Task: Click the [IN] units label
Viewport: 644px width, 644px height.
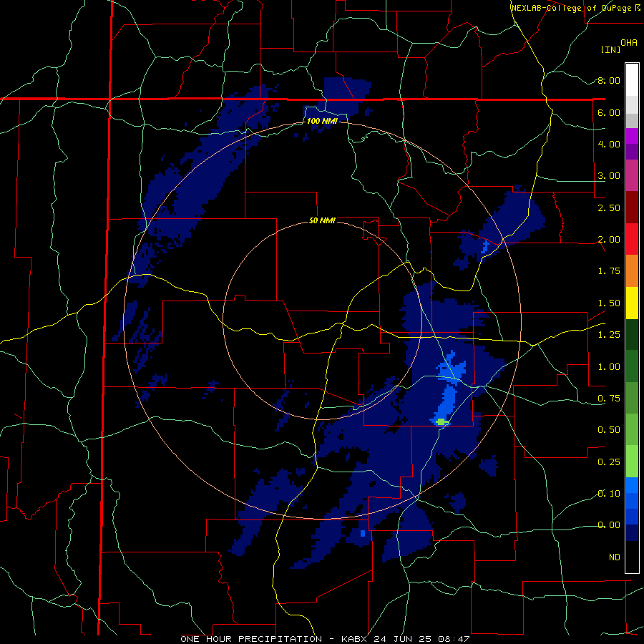Action: coord(610,49)
